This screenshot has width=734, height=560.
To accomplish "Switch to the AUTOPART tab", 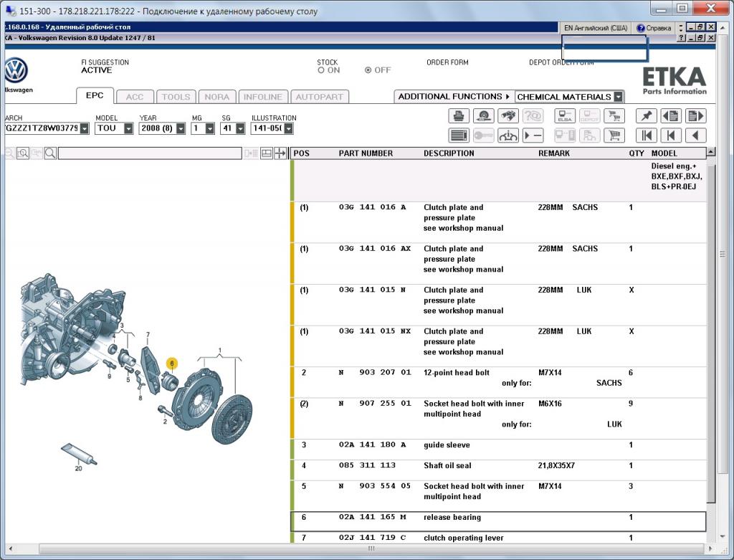I will (x=319, y=97).
